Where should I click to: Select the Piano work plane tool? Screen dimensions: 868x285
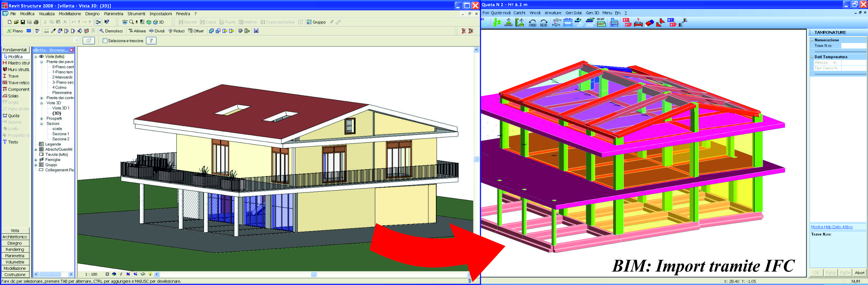tap(15, 31)
